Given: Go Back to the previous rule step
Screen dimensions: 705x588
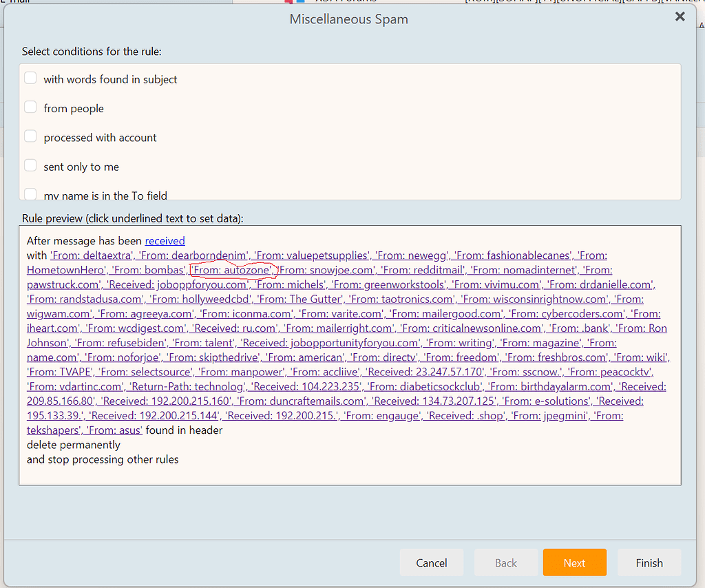Looking at the screenshot, I should click(x=506, y=563).
